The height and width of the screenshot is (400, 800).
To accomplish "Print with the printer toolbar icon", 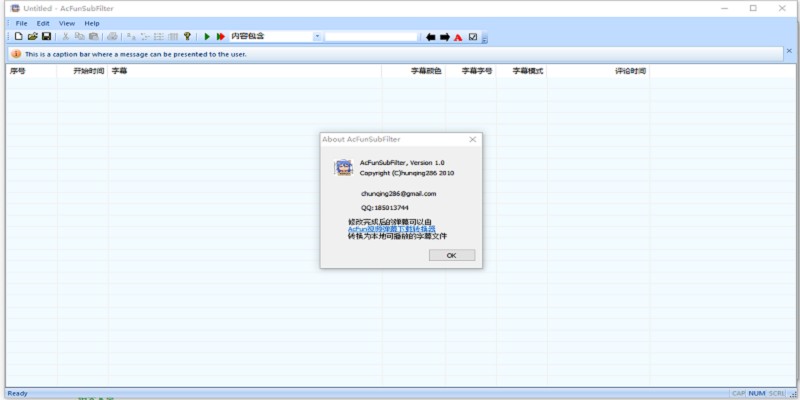I will [112, 36].
